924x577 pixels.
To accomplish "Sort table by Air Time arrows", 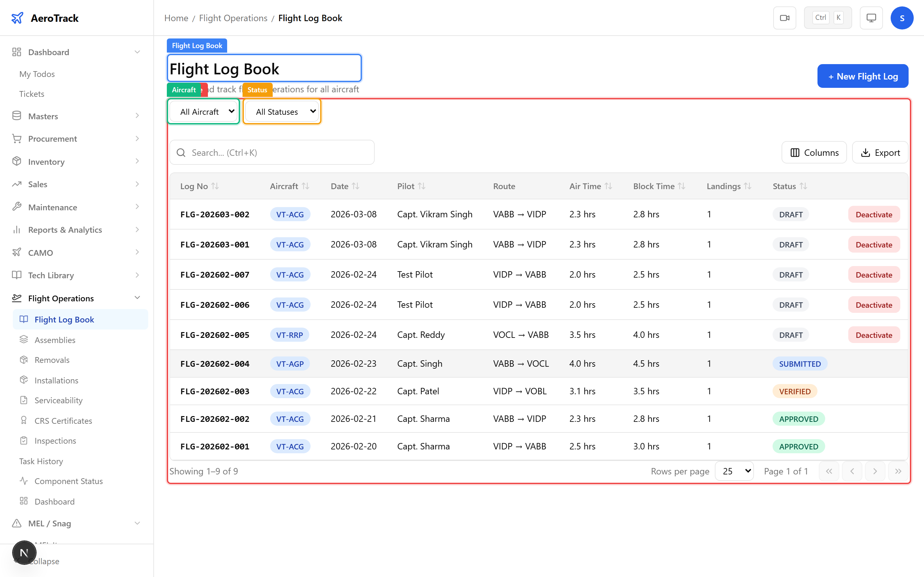I will 609,186.
